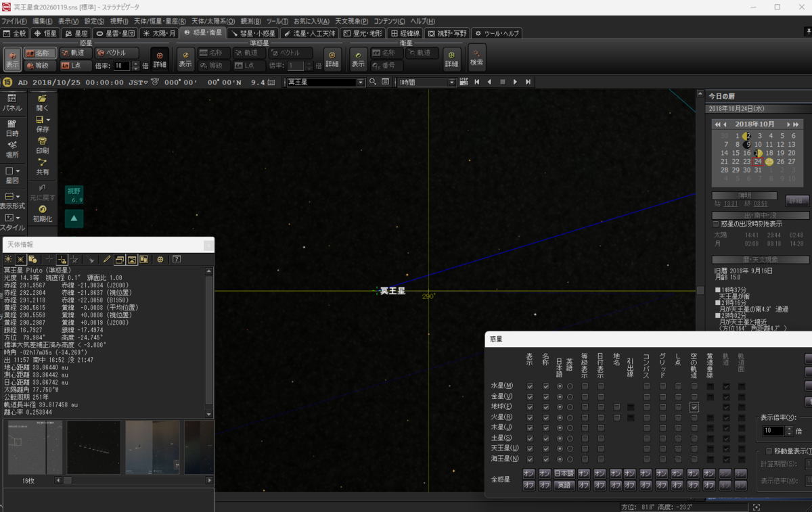Click the first Pluto image thumbnail
The image size is (812, 512).
[35, 448]
